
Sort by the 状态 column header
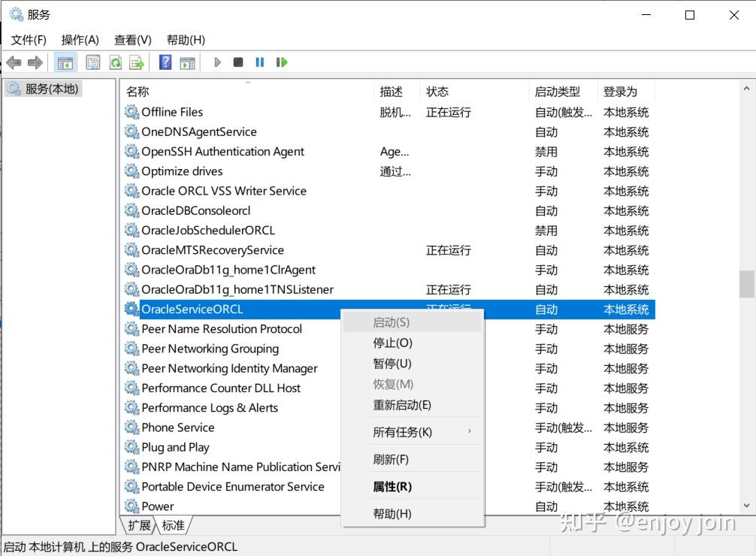coord(474,92)
